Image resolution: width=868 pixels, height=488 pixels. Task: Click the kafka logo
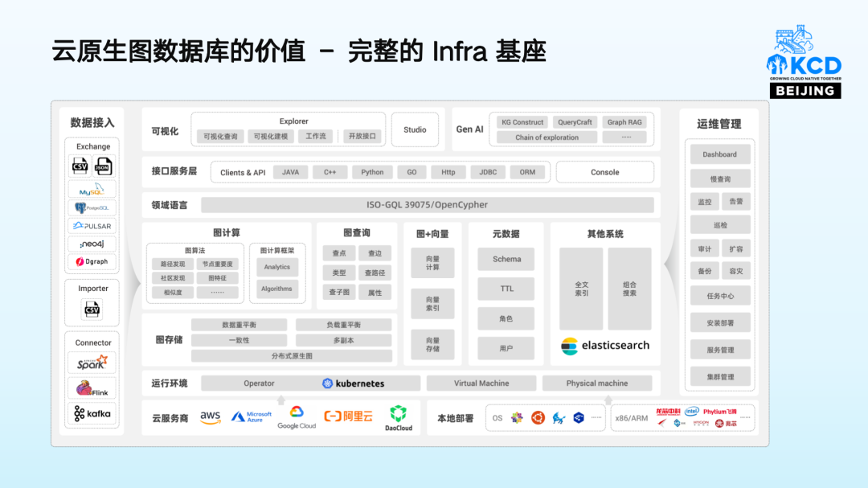(92, 414)
